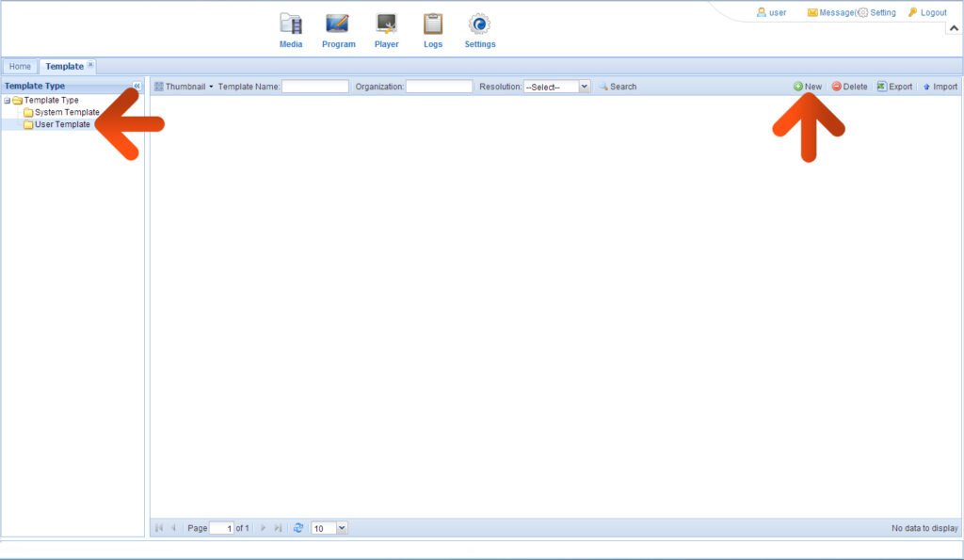The image size is (964, 560).
Task: Click the Search magnifier button
Action: (618, 87)
